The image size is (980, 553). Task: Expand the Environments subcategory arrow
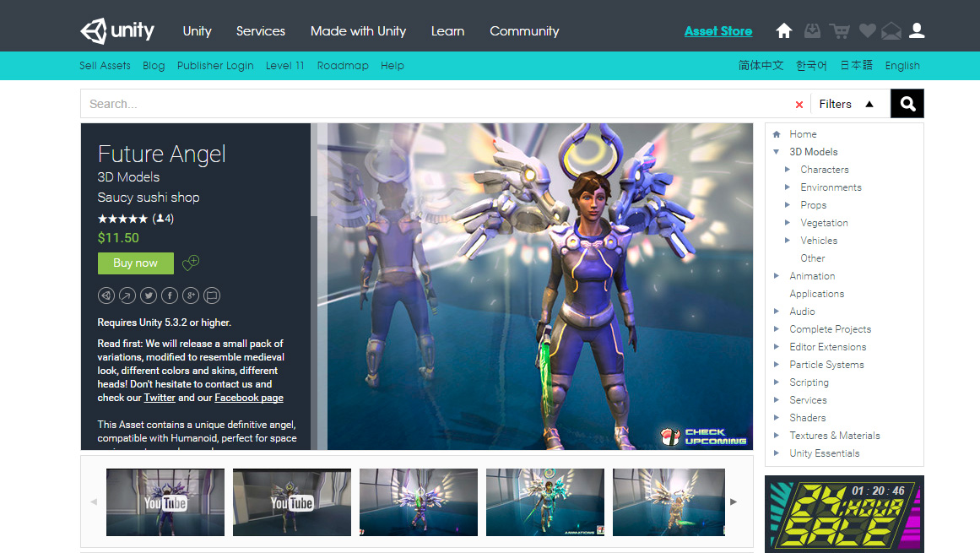tap(788, 187)
